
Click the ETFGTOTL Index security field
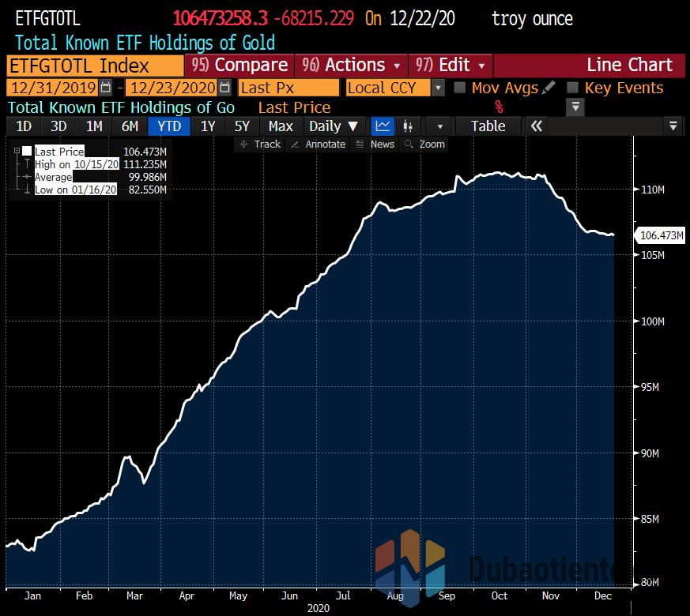point(95,66)
